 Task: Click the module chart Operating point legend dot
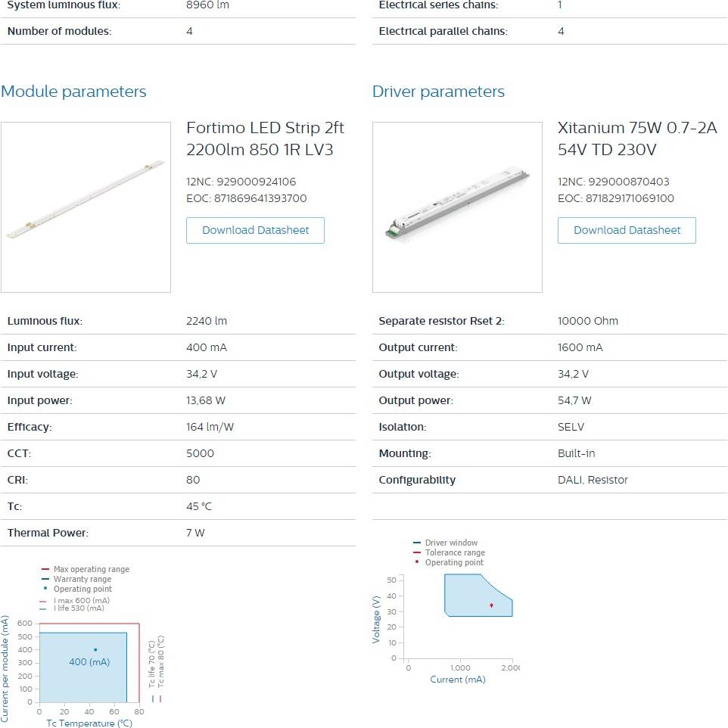pyautogui.click(x=45, y=588)
